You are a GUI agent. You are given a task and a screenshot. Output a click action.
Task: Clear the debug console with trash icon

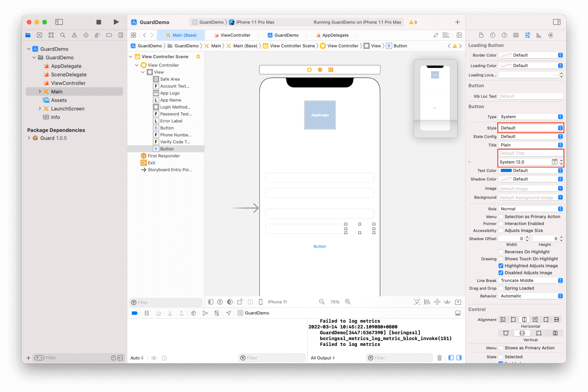pos(439,358)
